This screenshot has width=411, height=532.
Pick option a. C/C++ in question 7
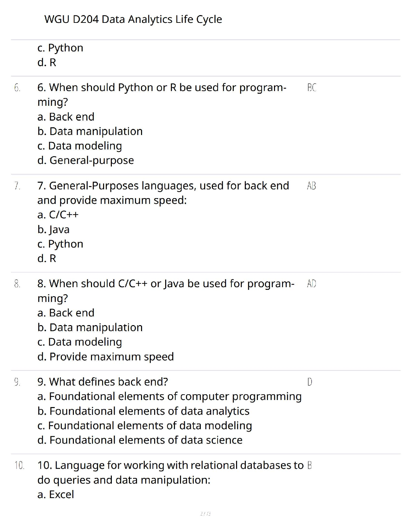tap(58, 215)
